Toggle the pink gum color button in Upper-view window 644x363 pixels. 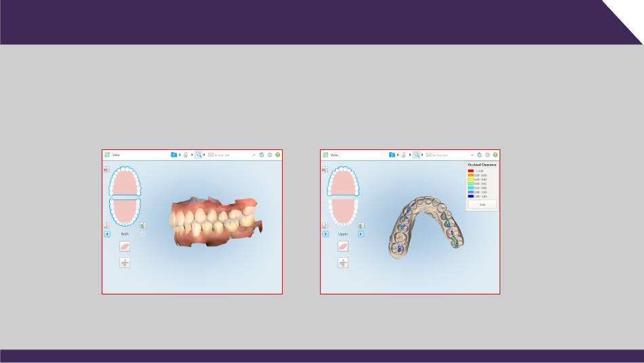pyautogui.click(x=343, y=246)
